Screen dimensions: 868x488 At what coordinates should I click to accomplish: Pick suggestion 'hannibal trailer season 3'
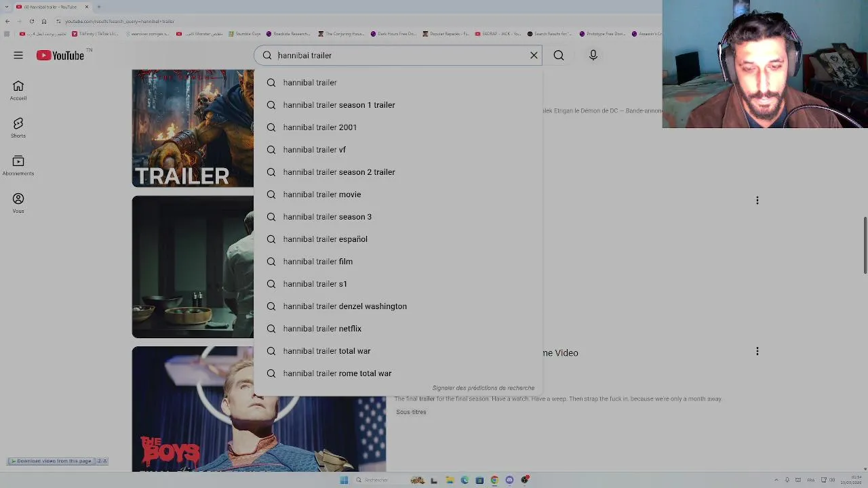(x=398, y=217)
